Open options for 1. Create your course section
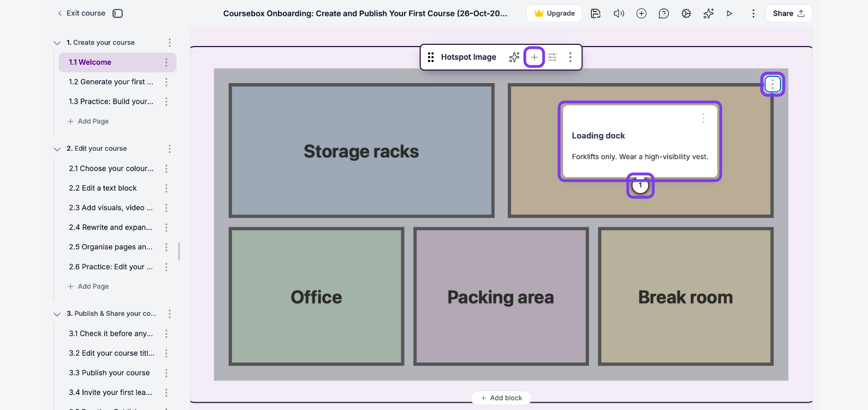 [x=169, y=43]
